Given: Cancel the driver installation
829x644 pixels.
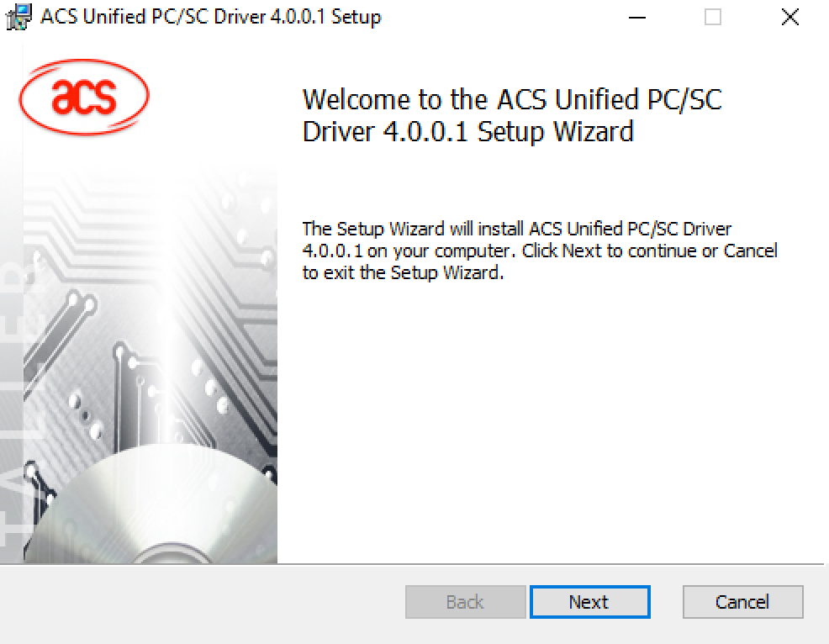Looking at the screenshot, I should pos(743,602).
